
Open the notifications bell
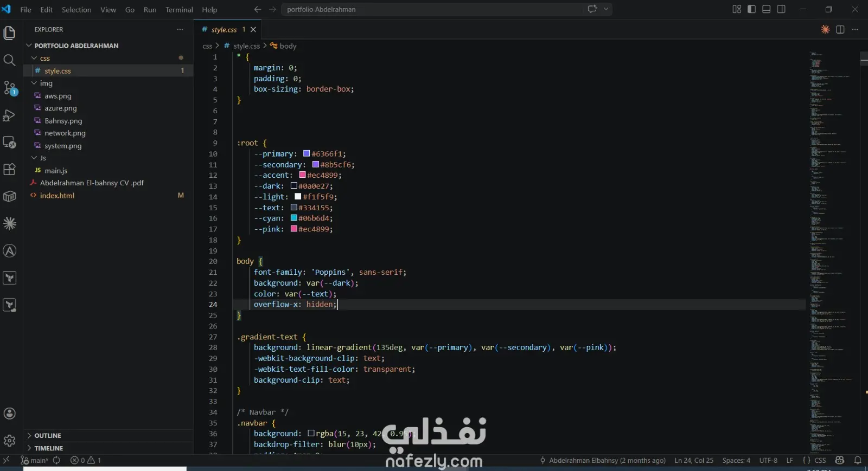[x=858, y=460]
